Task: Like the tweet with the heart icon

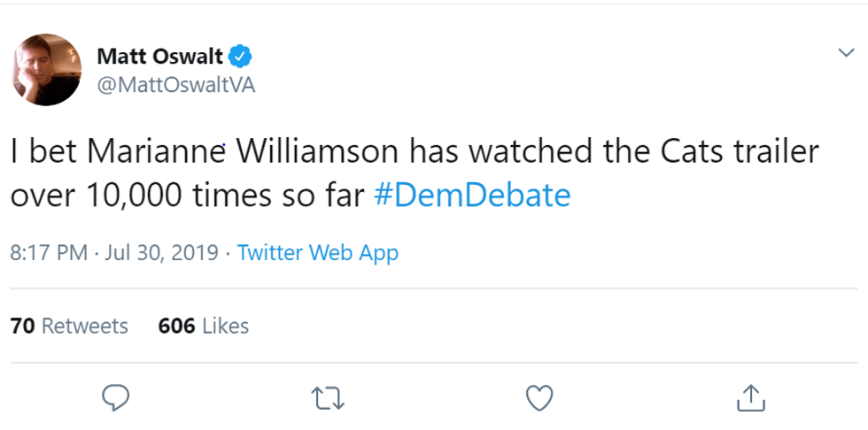Action: pyautogui.click(x=539, y=397)
